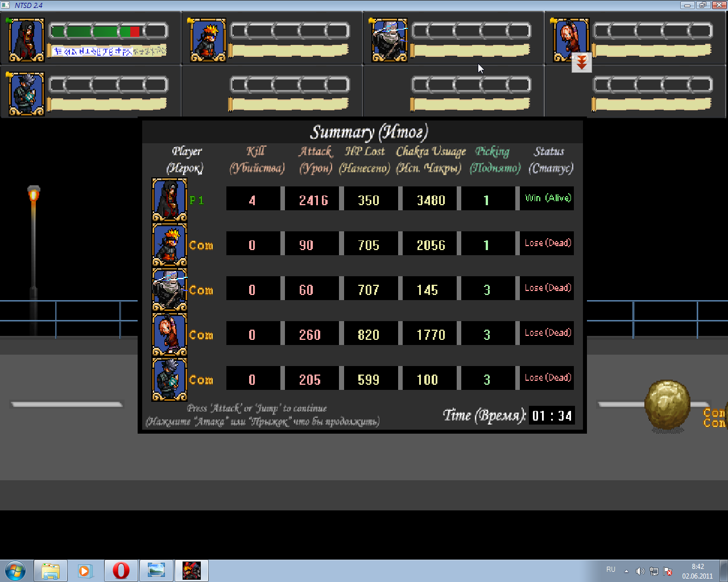Click the Picking column header

[495, 159]
